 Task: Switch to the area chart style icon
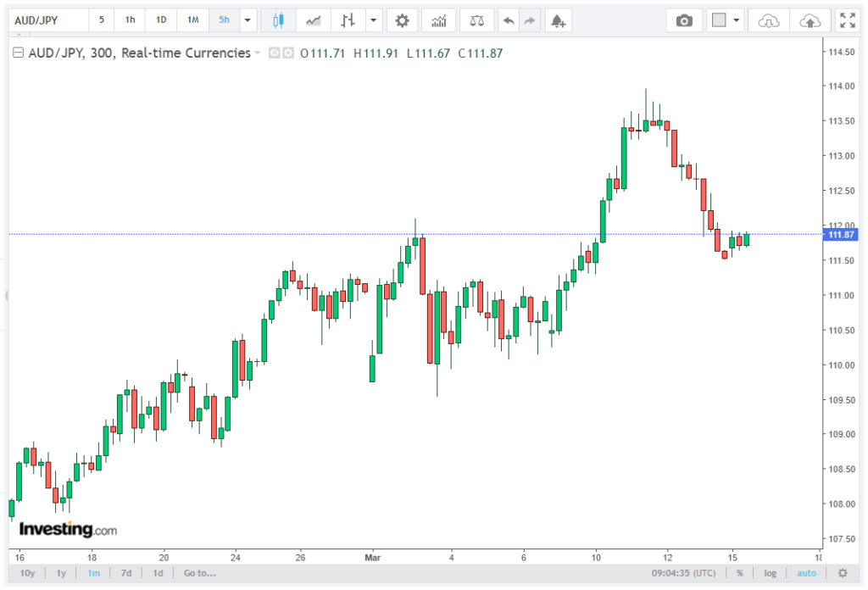[x=313, y=20]
